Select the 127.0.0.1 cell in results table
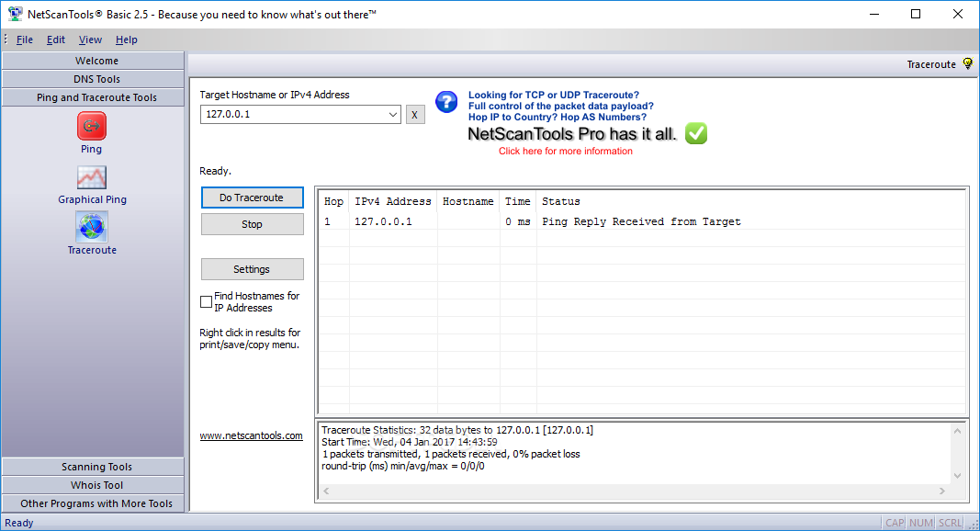 [x=383, y=221]
